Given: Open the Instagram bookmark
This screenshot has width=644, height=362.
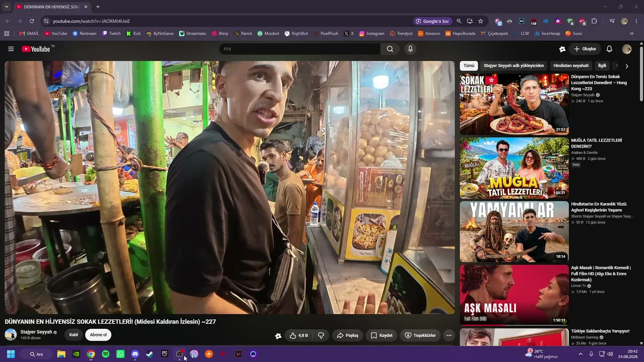Looking at the screenshot, I should [371, 34].
